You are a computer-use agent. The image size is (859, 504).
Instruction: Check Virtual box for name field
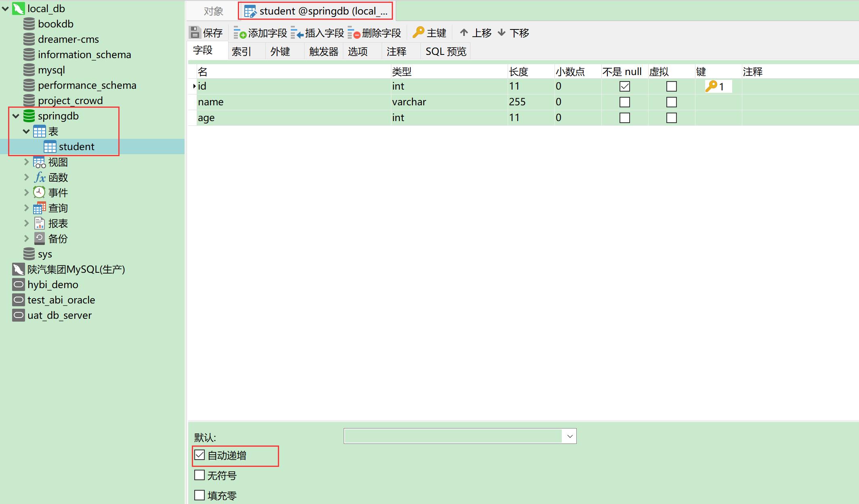click(672, 102)
